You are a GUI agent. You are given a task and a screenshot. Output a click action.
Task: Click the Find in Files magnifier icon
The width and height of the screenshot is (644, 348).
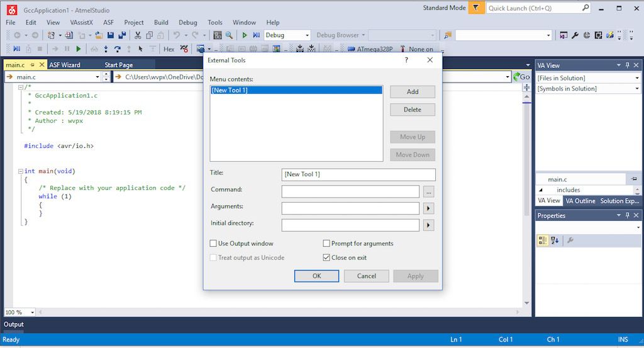click(229, 35)
